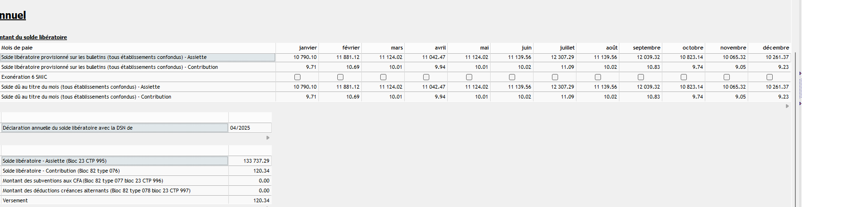Click the Versement amount 120.34
Screen dimensions: 868x207
[x=250, y=200]
